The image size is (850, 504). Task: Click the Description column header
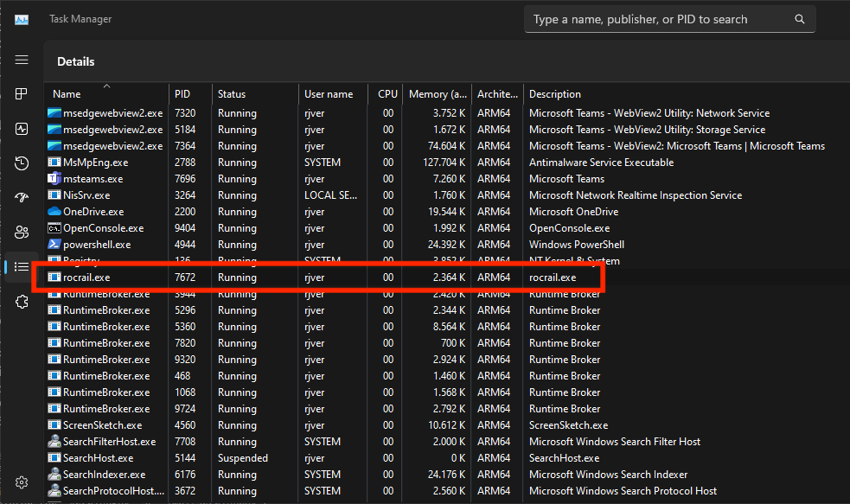click(x=554, y=94)
